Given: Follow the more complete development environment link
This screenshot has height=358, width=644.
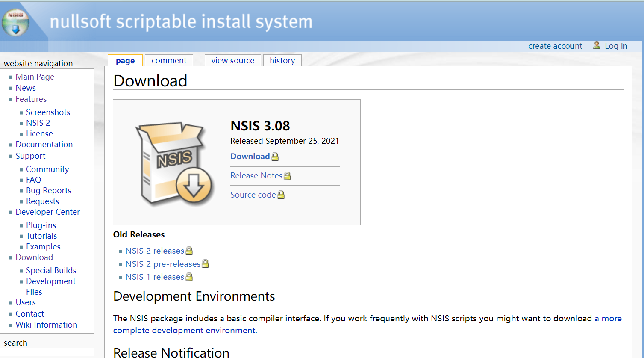Looking at the screenshot, I should [184, 331].
